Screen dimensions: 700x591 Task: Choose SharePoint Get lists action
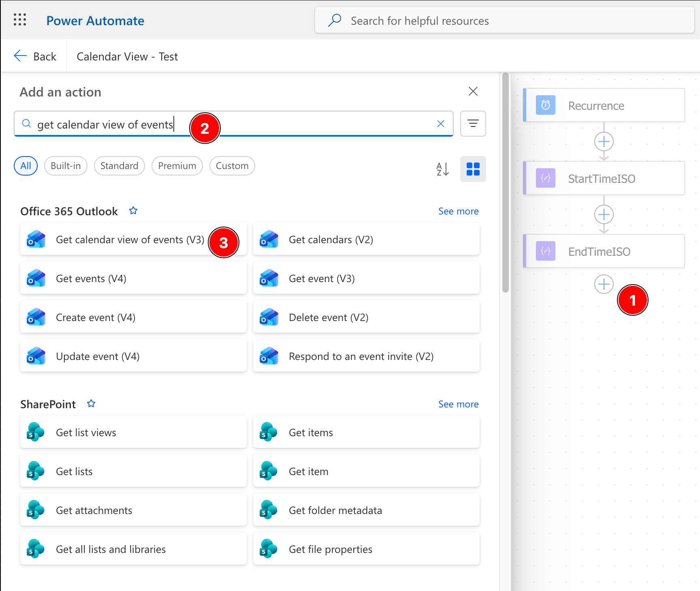coord(133,471)
